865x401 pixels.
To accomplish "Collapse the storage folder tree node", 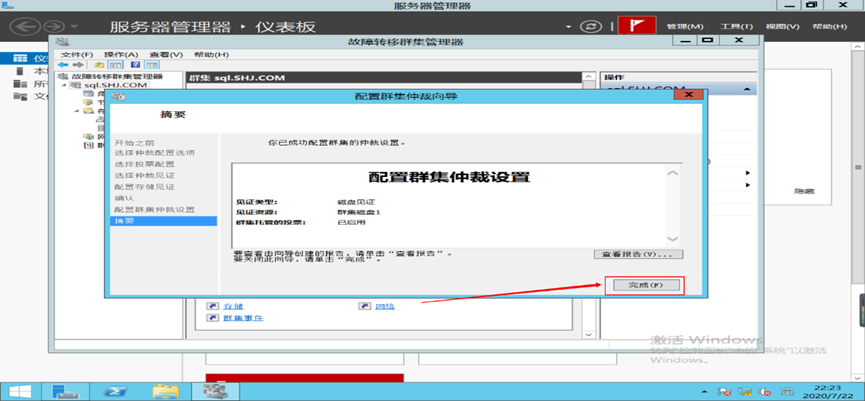I will pos(77,111).
